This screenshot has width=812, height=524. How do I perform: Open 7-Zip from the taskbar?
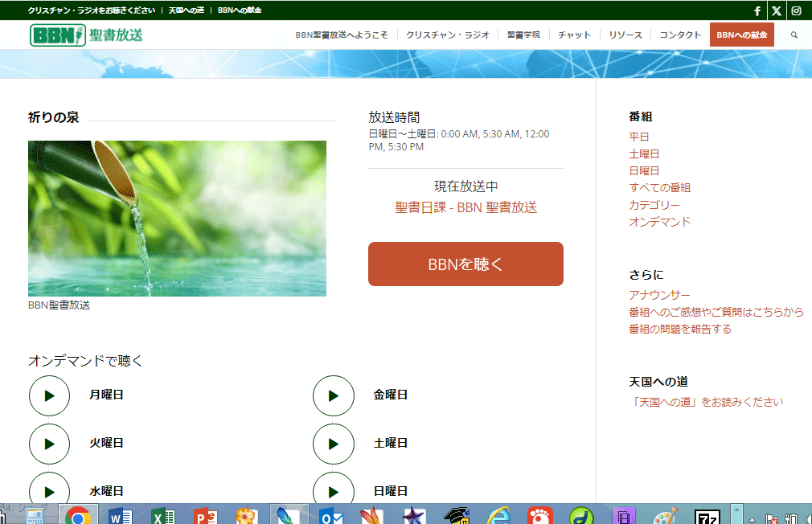707,517
